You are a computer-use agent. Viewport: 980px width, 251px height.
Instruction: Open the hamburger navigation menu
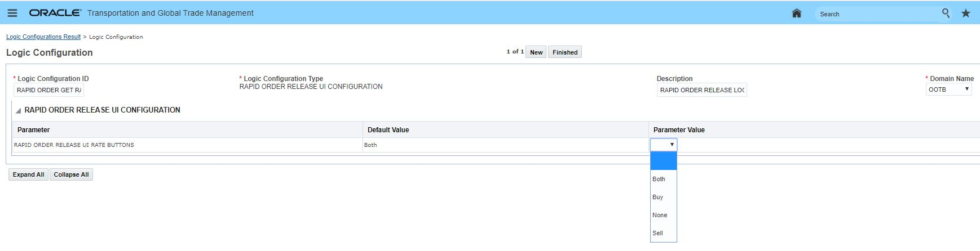(x=12, y=13)
